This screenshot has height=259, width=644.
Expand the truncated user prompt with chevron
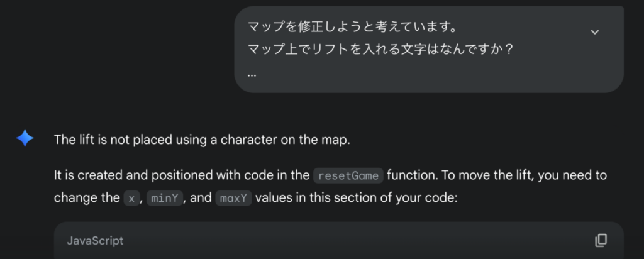tap(594, 32)
